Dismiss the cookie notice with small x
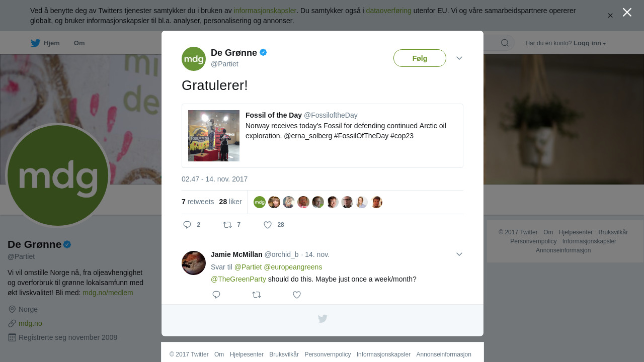This screenshot has width=644, height=362. pos(610,16)
